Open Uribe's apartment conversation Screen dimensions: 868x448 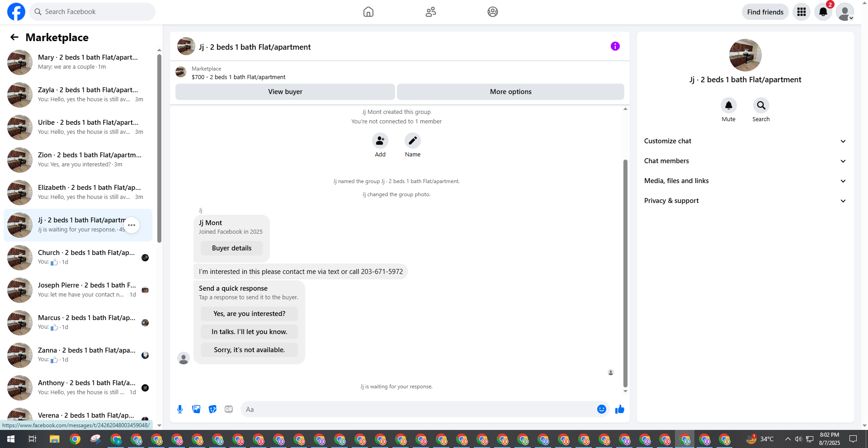click(78, 127)
